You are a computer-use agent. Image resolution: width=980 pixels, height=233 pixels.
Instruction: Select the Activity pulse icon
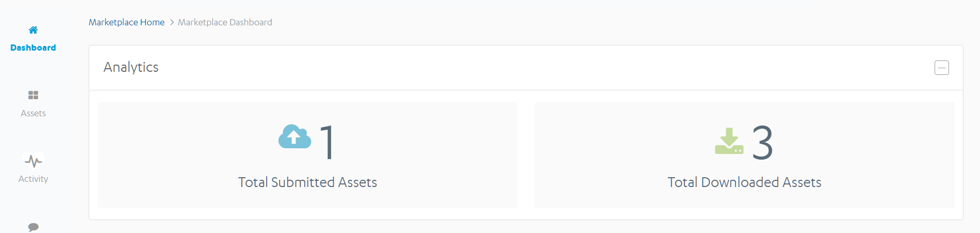[x=34, y=161]
